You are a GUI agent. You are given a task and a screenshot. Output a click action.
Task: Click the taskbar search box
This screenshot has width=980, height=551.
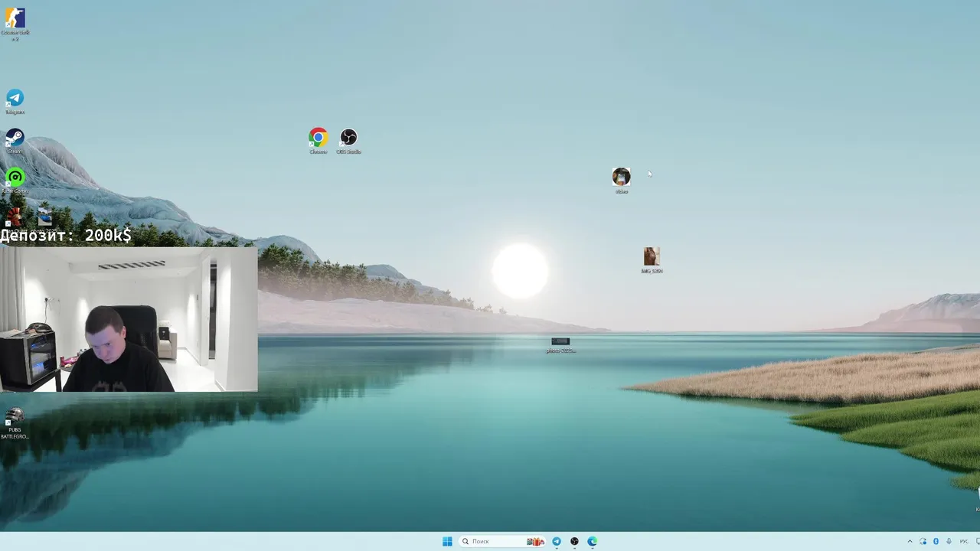[502, 541]
